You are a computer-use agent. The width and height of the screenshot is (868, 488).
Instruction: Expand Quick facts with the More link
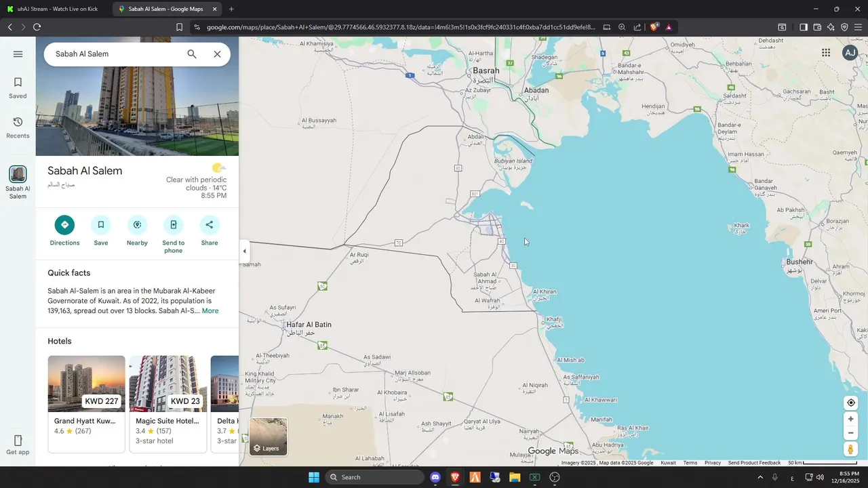point(210,311)
